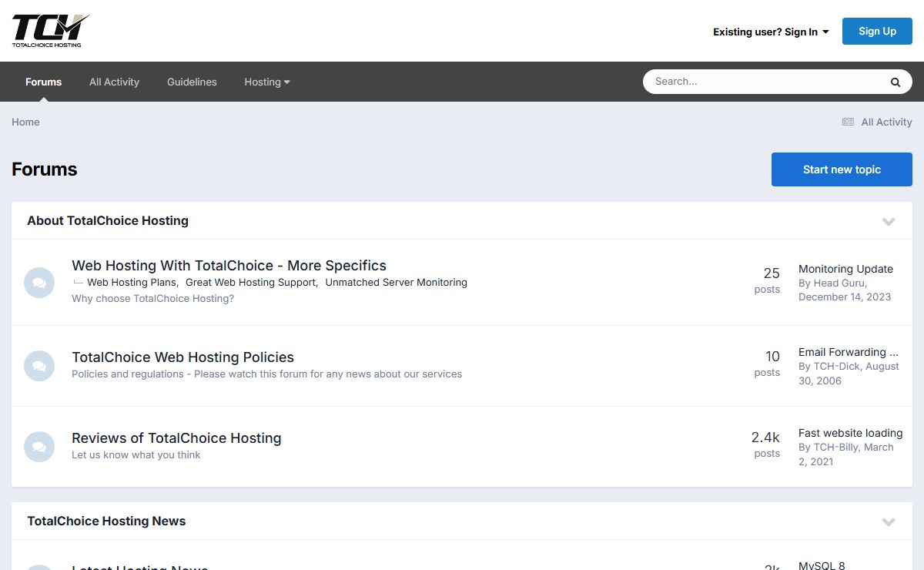Click the search magnifier icon
This screenshot has height=570, width=924.
[x=896, y=82]
